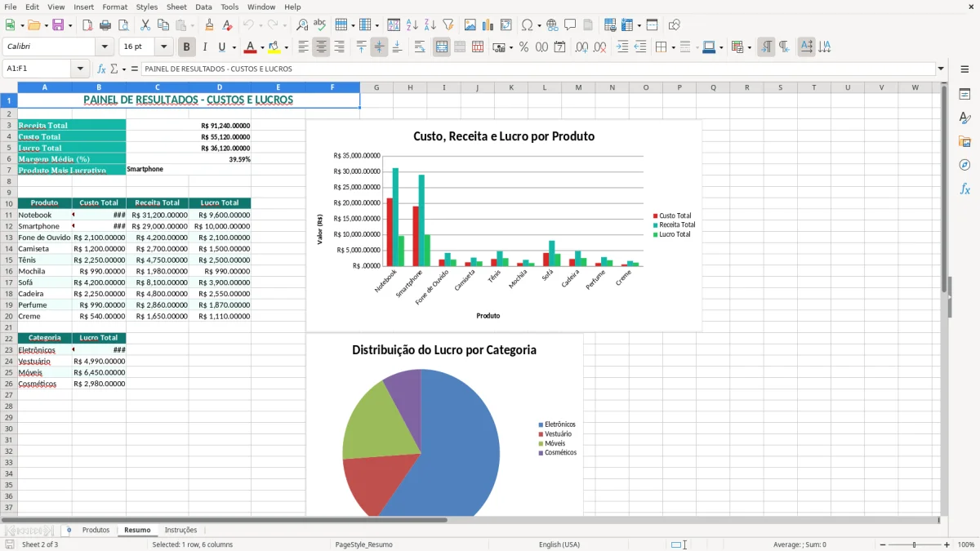Image resolution: width=980 pixels, height=551 pixels.
Task: Expand the Name Box dropdown arrow
Action: point(80,69)
